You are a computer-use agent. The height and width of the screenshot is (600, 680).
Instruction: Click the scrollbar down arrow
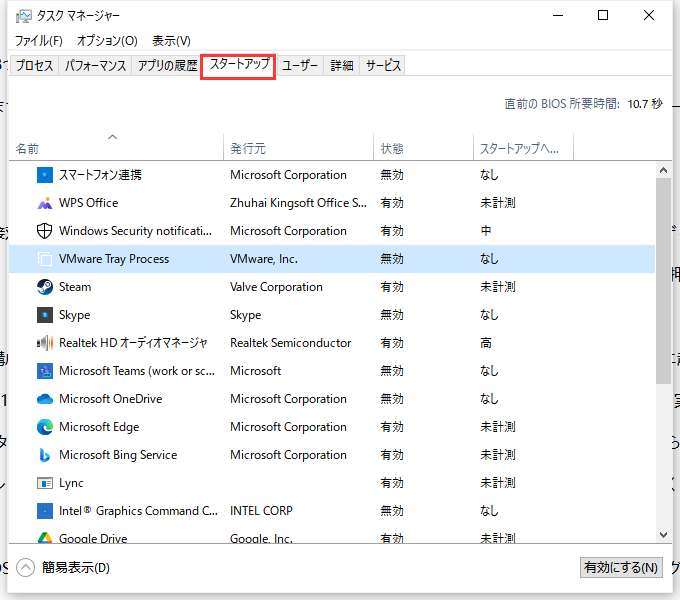coord(664,535)
